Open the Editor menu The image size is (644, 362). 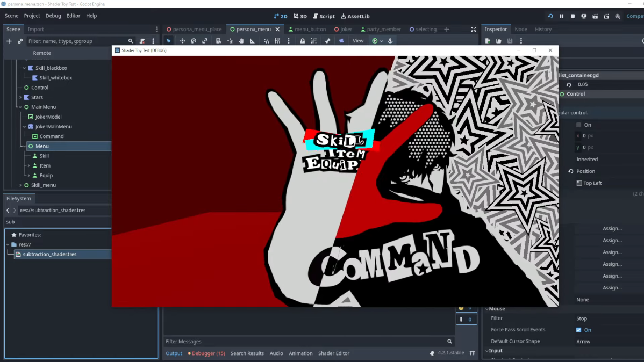(74, 16)
